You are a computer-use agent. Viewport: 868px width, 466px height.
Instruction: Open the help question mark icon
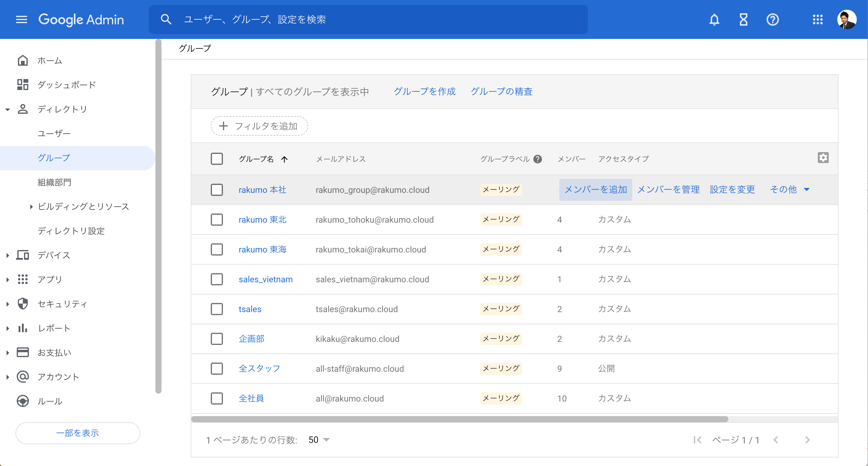(x=772, y=19)
